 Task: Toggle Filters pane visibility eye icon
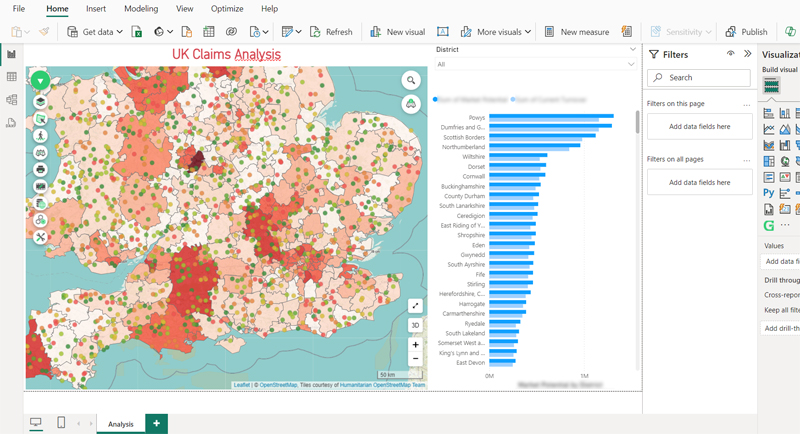click(x=731, y=54)
